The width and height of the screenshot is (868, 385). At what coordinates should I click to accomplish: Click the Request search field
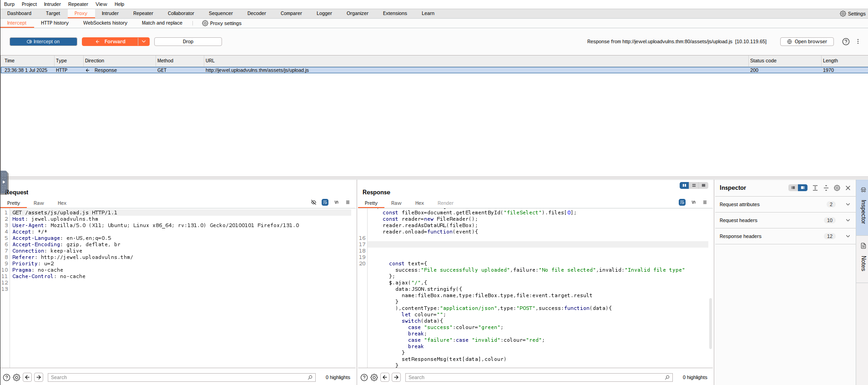(x=182, y=377)
